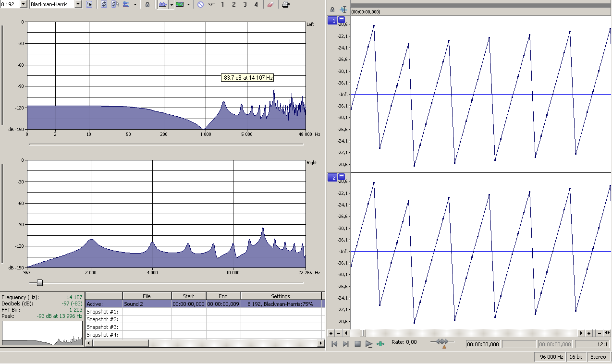
Task: Minimize channel 2 with minus button
Action: coord(342,178)
